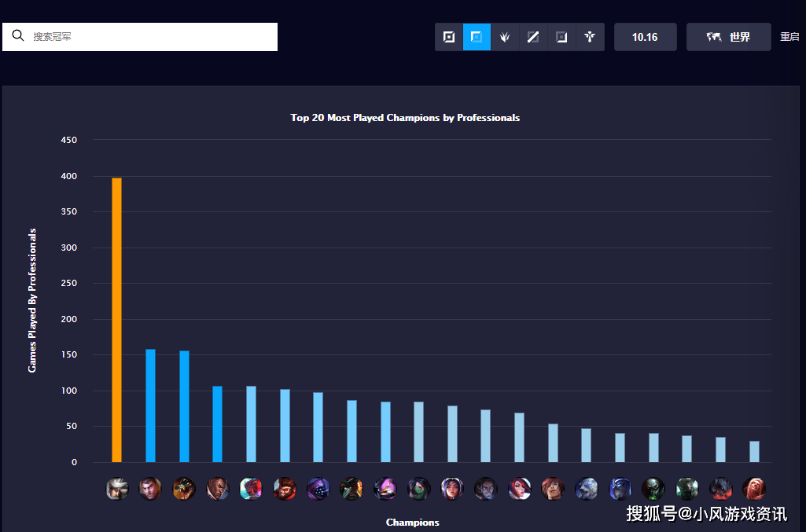This screenshot has width=806, height=532.
Task: Click the last champion portrait on the right
Action: 753,489
